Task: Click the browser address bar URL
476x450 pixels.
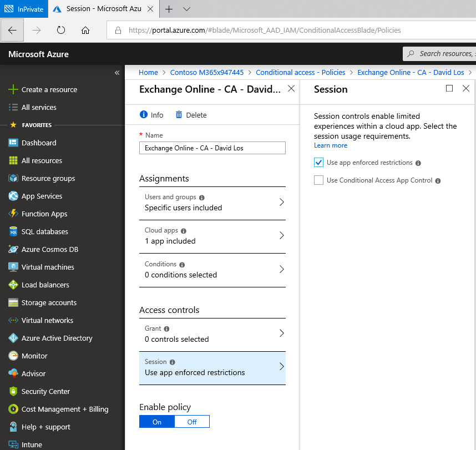Action: [264, 30]
